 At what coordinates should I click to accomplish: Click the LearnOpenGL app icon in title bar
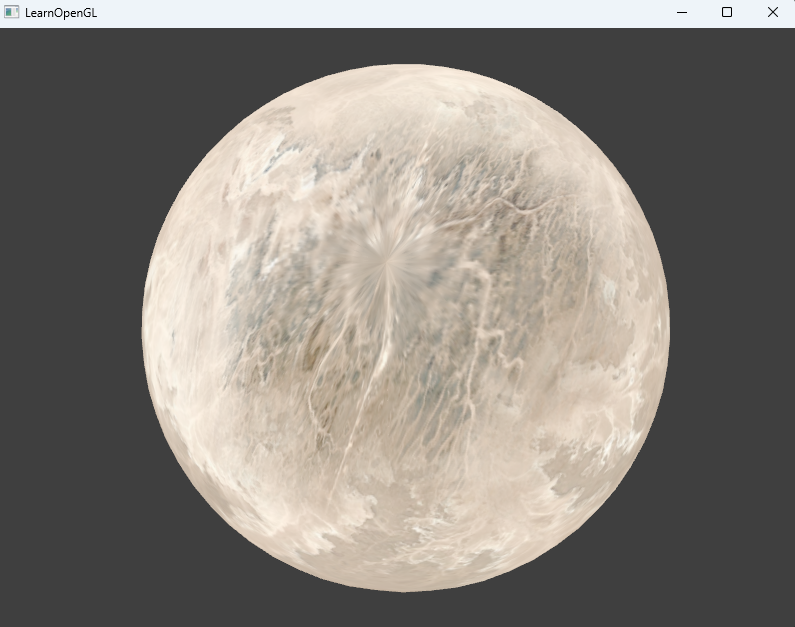tap(12, 13)
